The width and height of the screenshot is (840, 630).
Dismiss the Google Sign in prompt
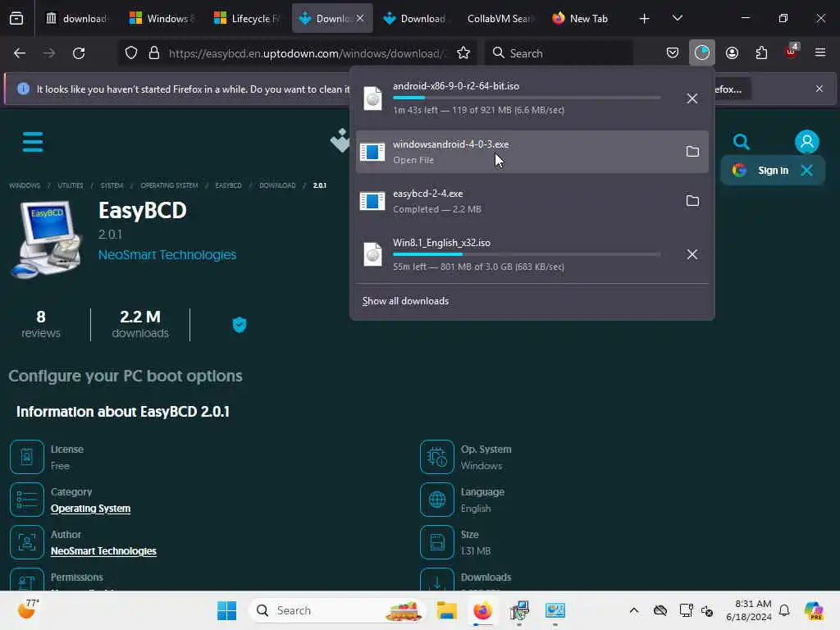click(x=806, y=171)
